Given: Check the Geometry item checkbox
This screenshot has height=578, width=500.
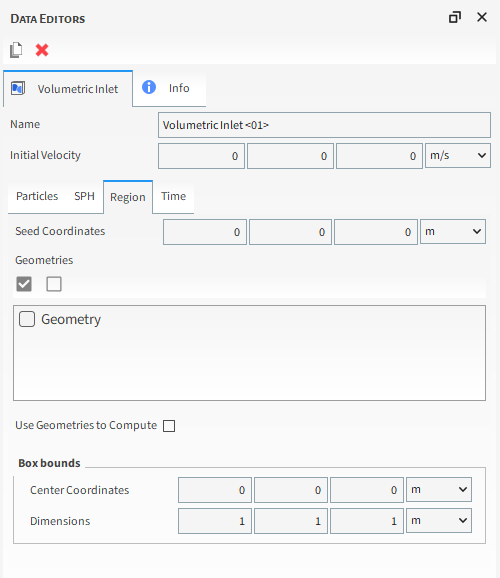Looking at the screenshot, I should click(27, 319).
